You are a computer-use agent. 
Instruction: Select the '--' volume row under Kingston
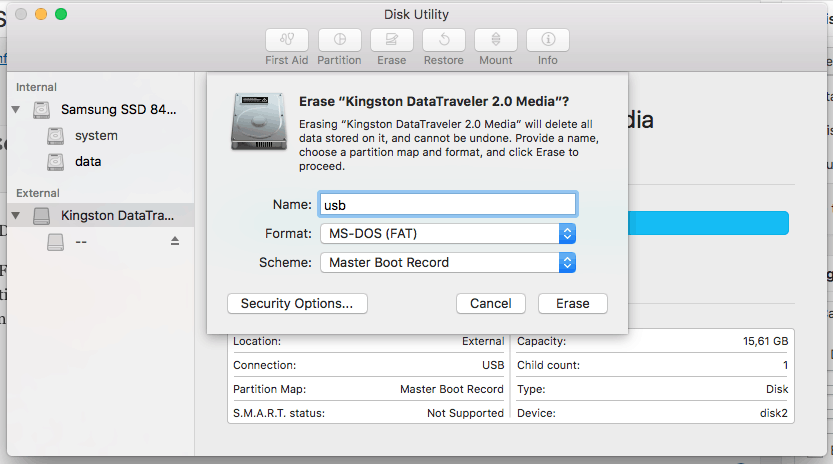(101, 242)
